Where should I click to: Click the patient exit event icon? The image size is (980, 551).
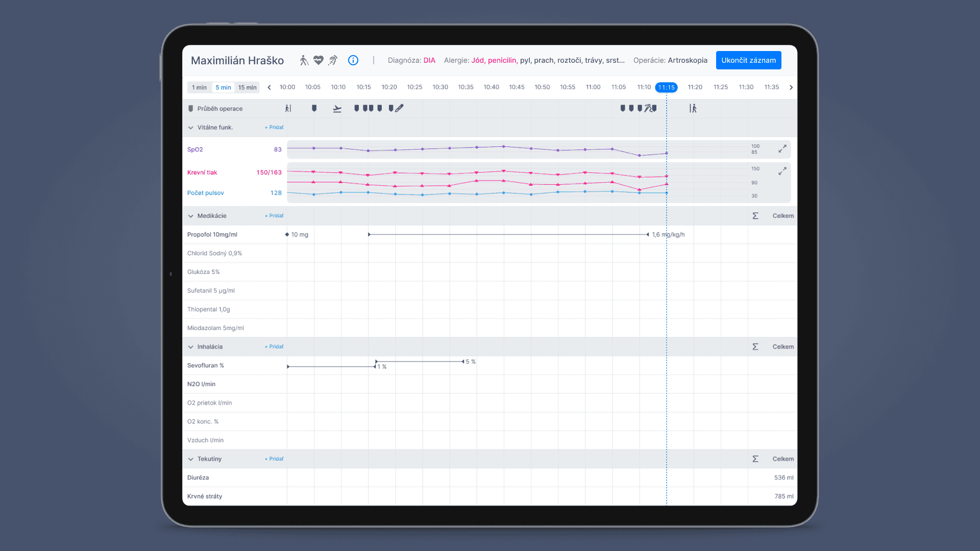click(693, 108)
